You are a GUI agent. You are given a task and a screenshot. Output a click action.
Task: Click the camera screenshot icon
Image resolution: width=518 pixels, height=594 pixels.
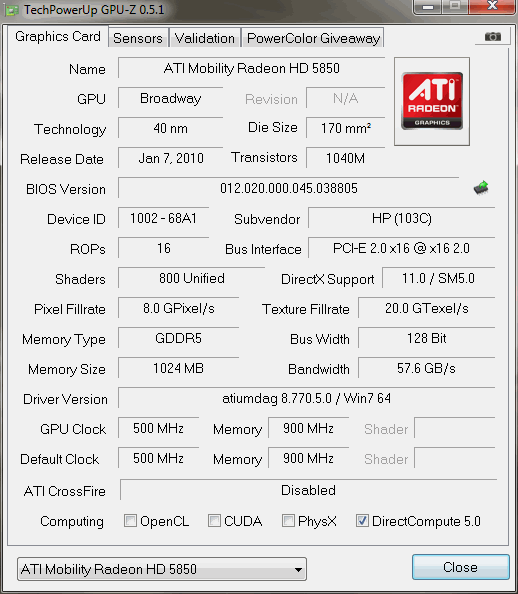[493, 37]
